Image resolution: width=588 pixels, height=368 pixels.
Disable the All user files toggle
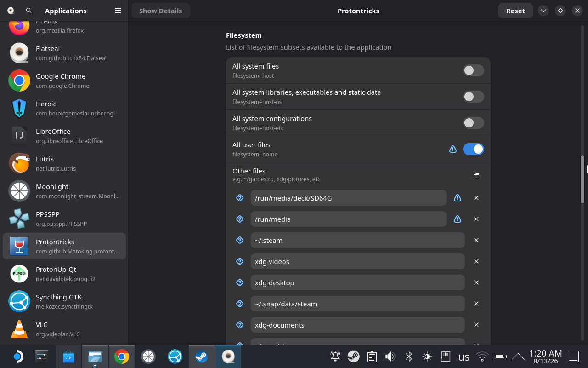(473, 149)
